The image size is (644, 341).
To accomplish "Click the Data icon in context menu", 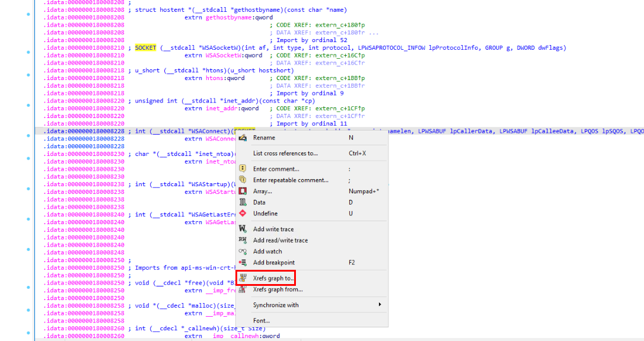I will click(x=243, y=202).
